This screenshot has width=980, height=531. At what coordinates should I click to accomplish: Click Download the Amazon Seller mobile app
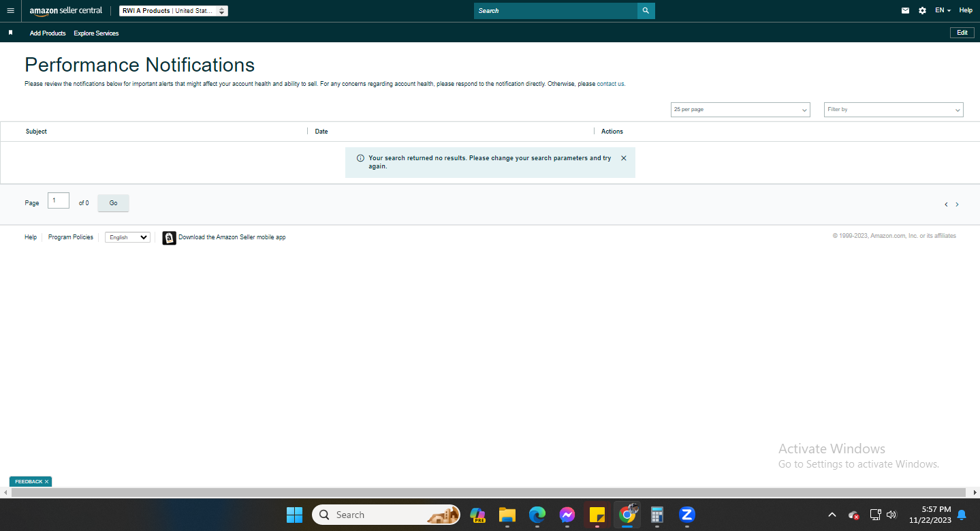(x=232, y=237)
